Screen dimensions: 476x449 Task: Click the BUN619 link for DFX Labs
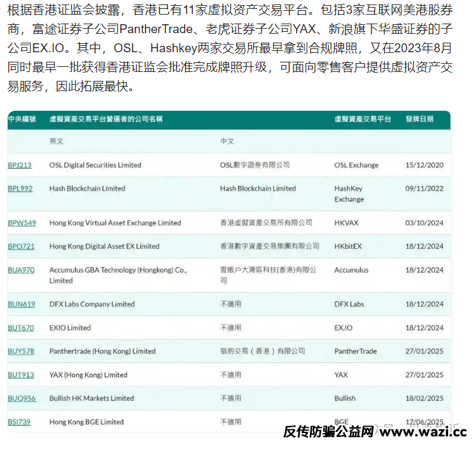point(21,304)
